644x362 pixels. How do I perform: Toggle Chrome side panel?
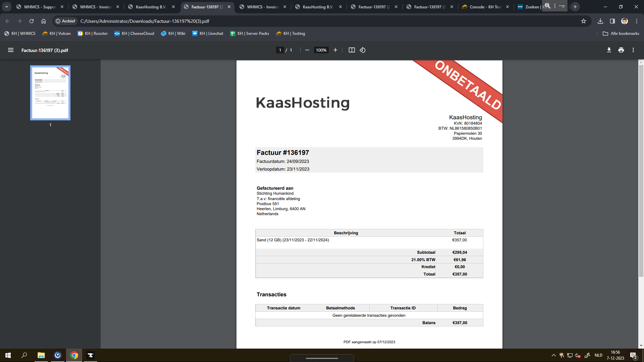[x=612, y=21]
